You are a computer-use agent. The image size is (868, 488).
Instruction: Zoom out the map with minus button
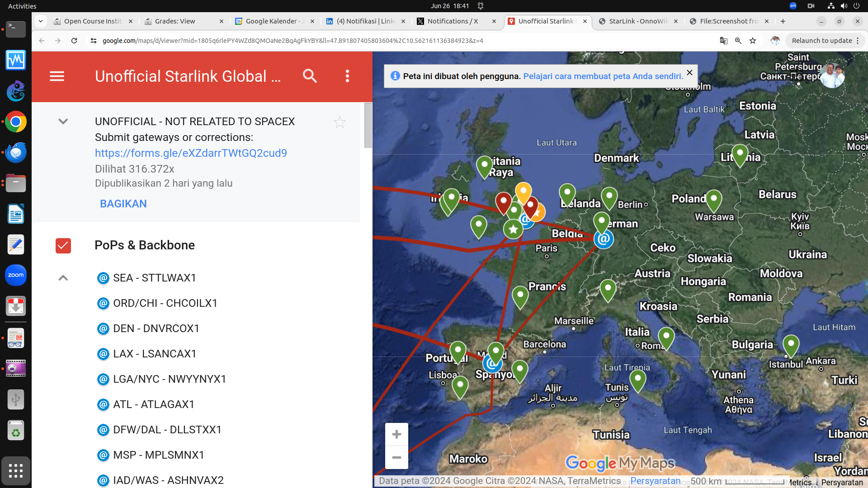point(396,457)
